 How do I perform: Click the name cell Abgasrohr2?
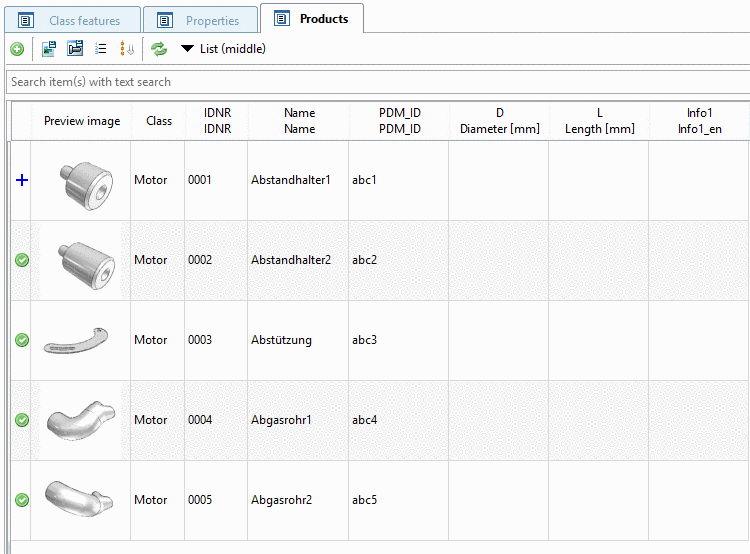298,499
